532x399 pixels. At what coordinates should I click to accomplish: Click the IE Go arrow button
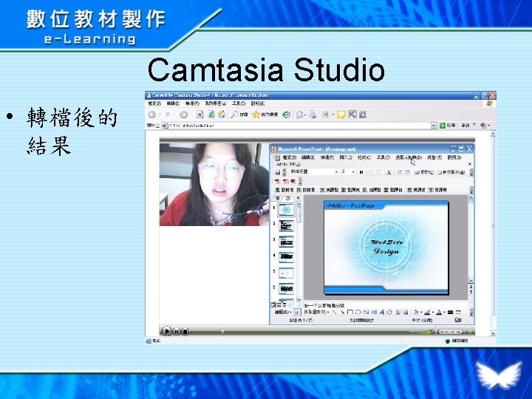tap(443, 126)
